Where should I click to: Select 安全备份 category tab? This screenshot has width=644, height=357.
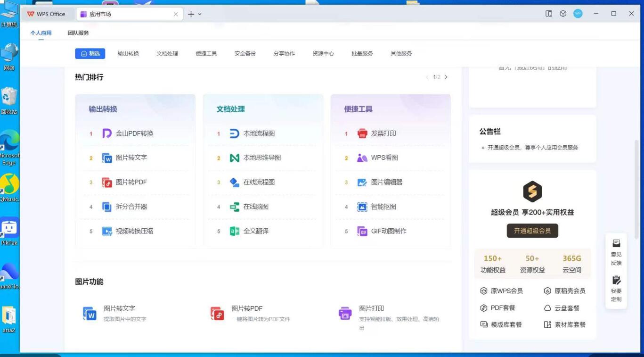[x=245, y=53]
